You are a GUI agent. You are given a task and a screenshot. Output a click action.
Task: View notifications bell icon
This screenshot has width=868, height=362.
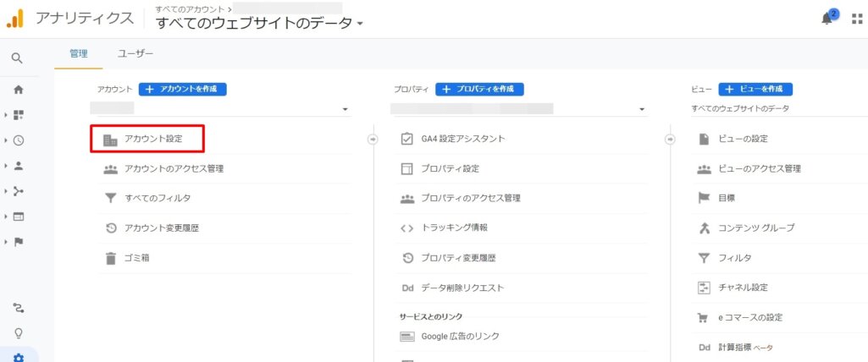tap(827, 19)
